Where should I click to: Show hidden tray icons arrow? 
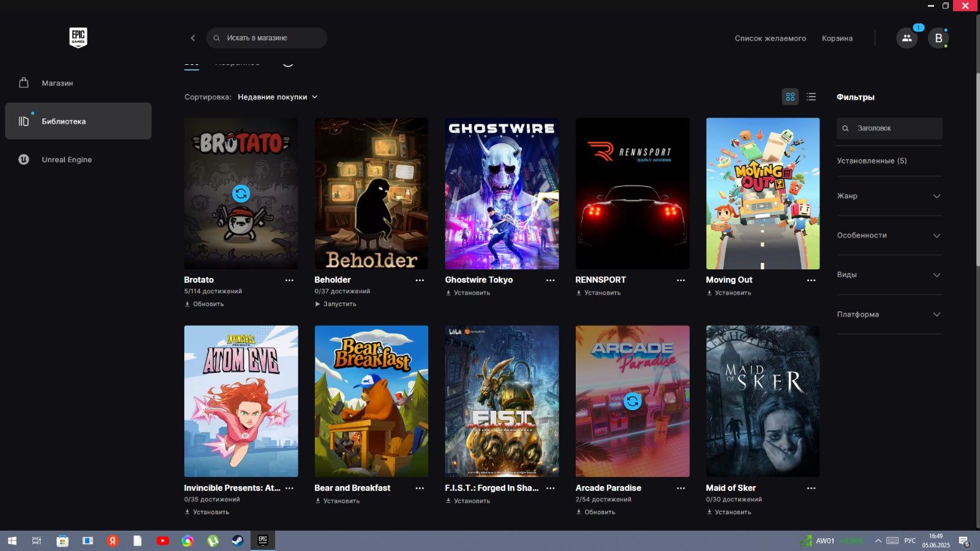[x=878, y=541]
